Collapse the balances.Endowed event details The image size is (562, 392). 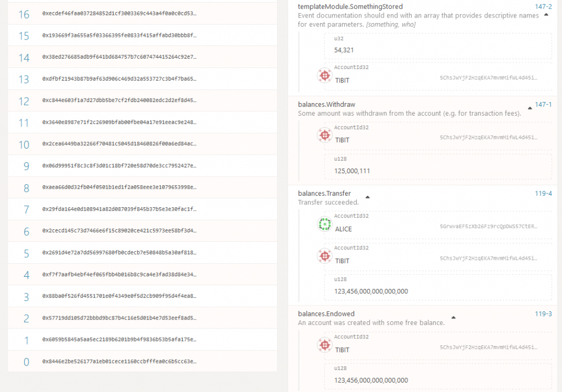453,317
